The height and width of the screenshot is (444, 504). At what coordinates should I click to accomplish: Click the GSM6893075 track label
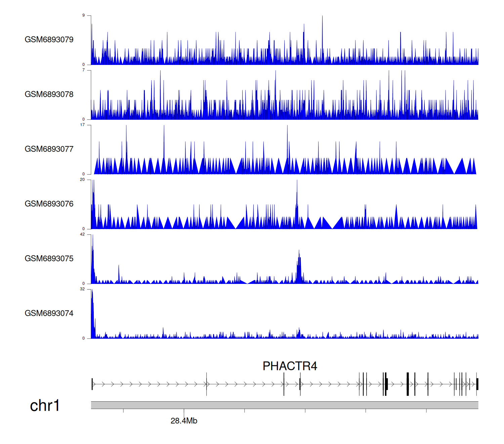pos(49,259)
